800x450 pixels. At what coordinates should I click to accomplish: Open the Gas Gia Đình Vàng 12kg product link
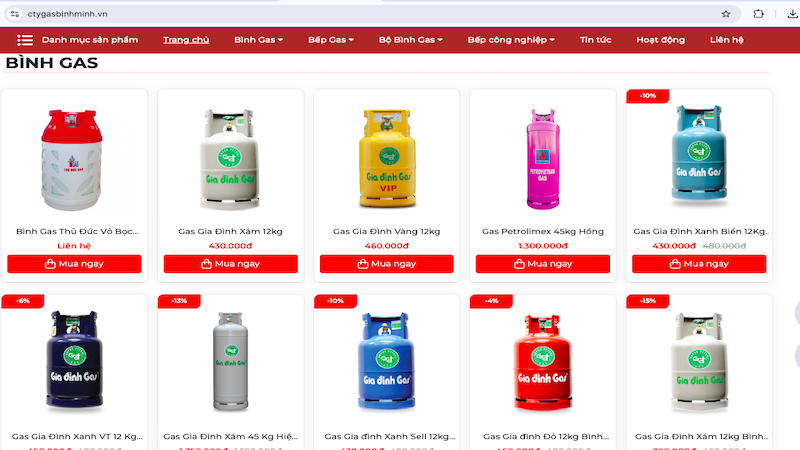386,231
